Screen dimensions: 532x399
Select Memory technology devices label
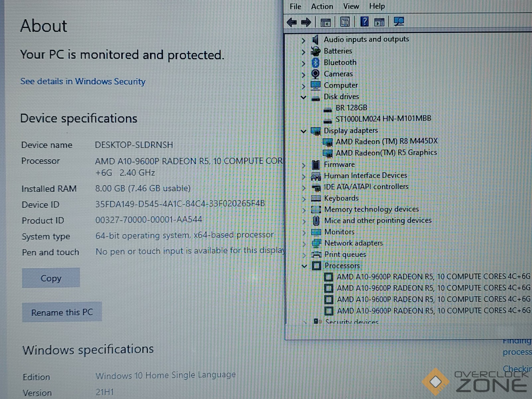tap(371, 209)
